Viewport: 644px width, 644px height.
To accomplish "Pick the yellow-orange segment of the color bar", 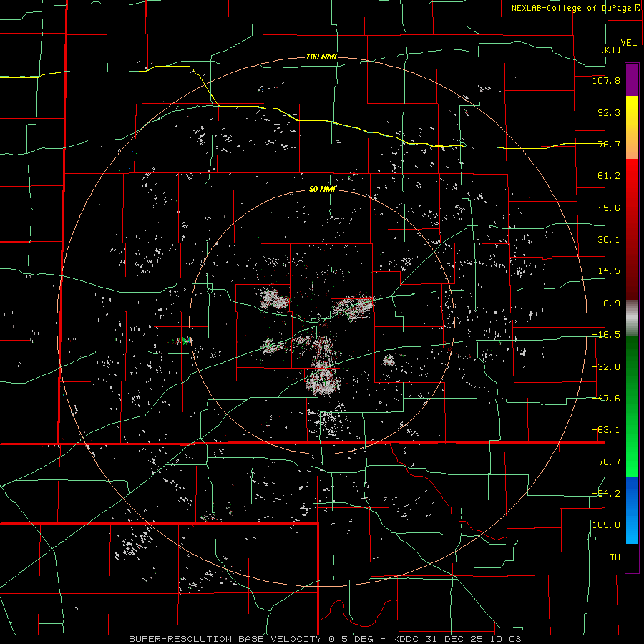I will [x=632, y=127].
